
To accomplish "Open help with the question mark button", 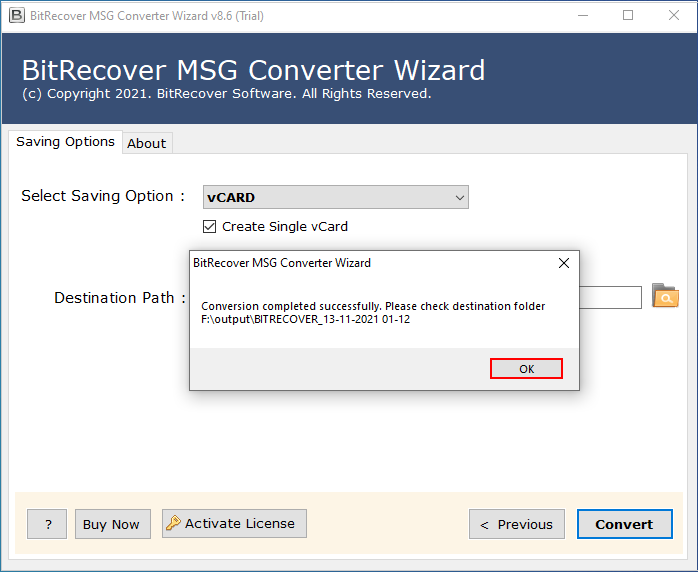I will pos(47,524).
